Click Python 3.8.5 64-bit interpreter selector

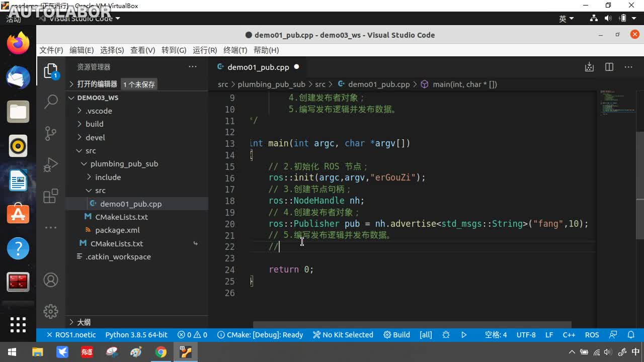pos(136,335)
